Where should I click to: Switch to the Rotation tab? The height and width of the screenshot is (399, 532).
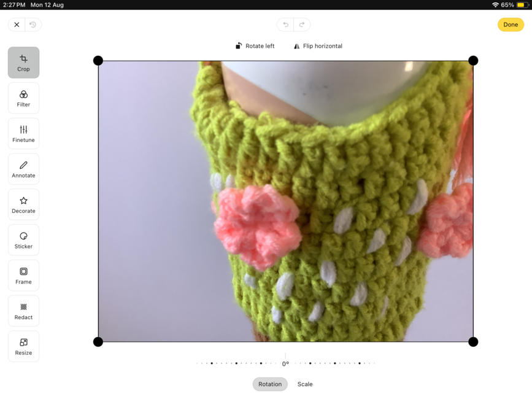270,384
